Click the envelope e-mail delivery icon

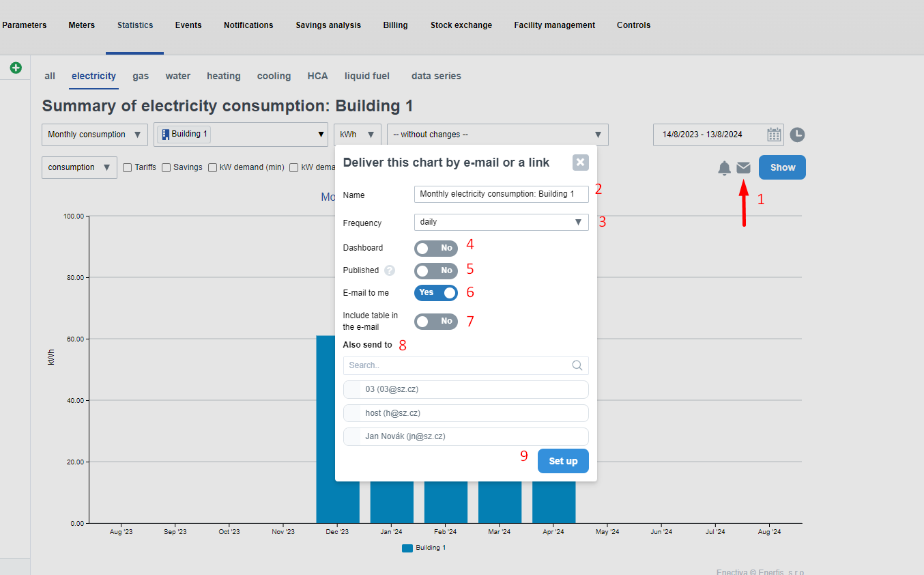743,167
